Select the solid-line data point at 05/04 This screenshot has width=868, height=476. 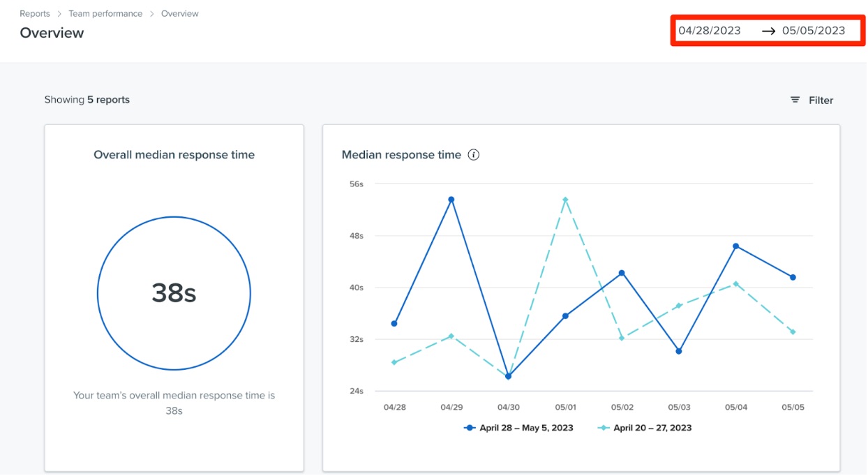(735, 246)
